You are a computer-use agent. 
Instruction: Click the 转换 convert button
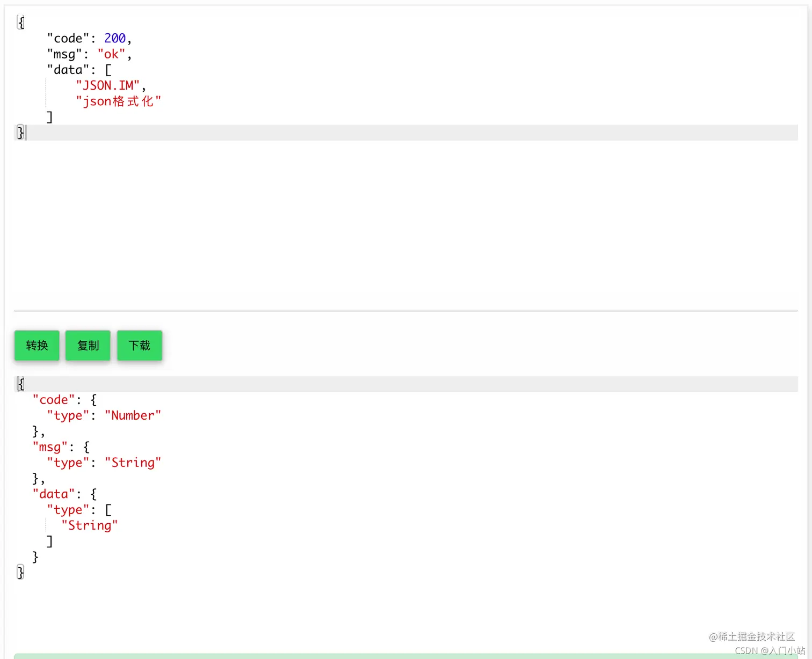point(37,345)
